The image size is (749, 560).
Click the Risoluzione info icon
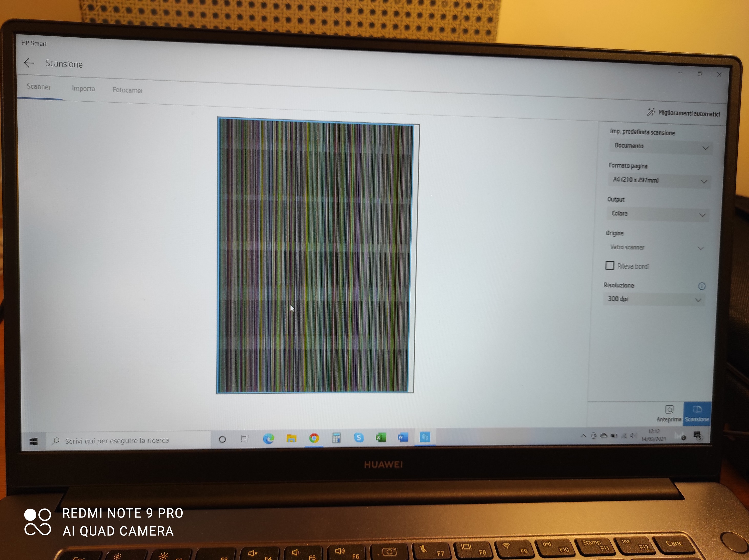click(x=702, y=286)
